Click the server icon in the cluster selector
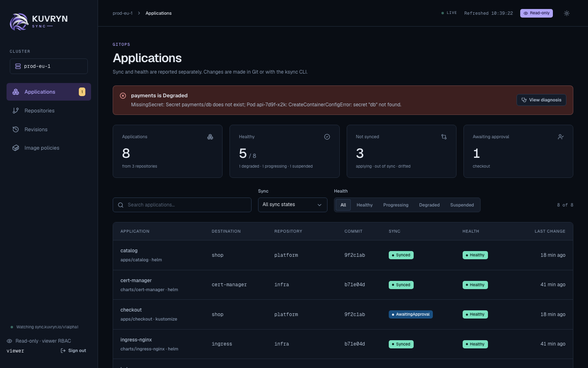 pyautogui.click(x=18, y=66)
